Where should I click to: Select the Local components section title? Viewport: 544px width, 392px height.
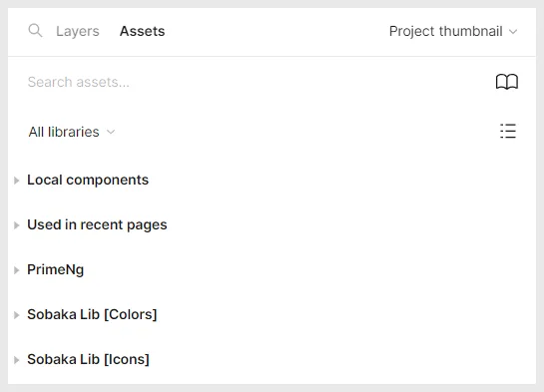click(88, 180)
